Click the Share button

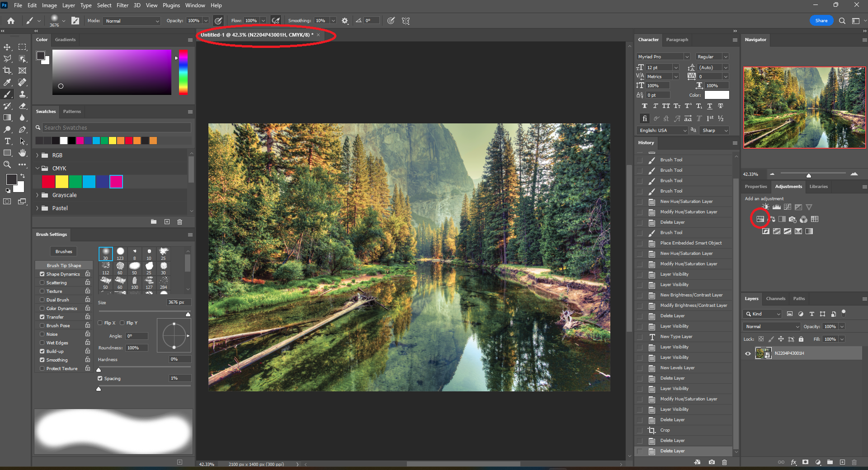point(821,21)
